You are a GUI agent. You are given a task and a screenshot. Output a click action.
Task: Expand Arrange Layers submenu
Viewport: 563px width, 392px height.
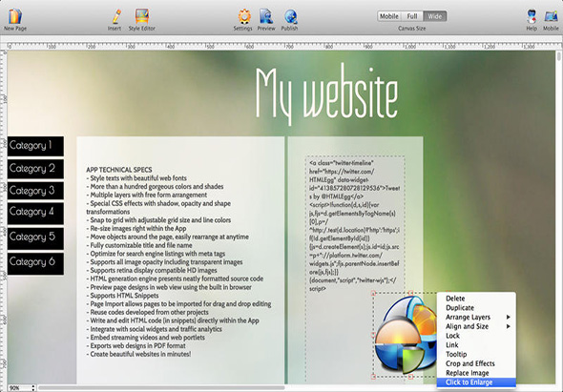(476, 317)
